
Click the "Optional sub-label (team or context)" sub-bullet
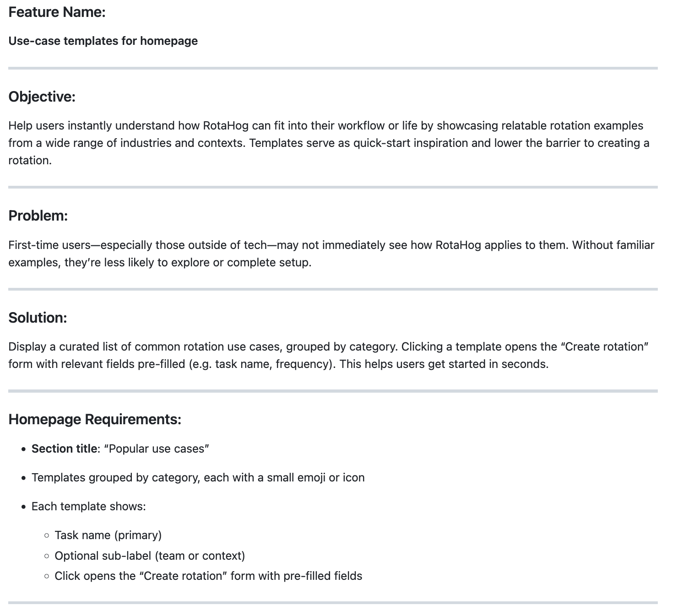(x=150, y=556)
